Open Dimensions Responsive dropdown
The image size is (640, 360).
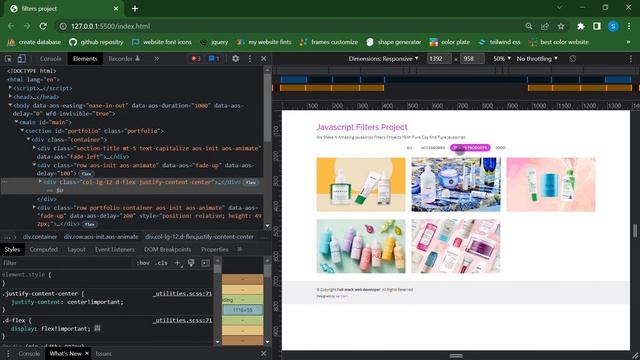coord(383,59)
